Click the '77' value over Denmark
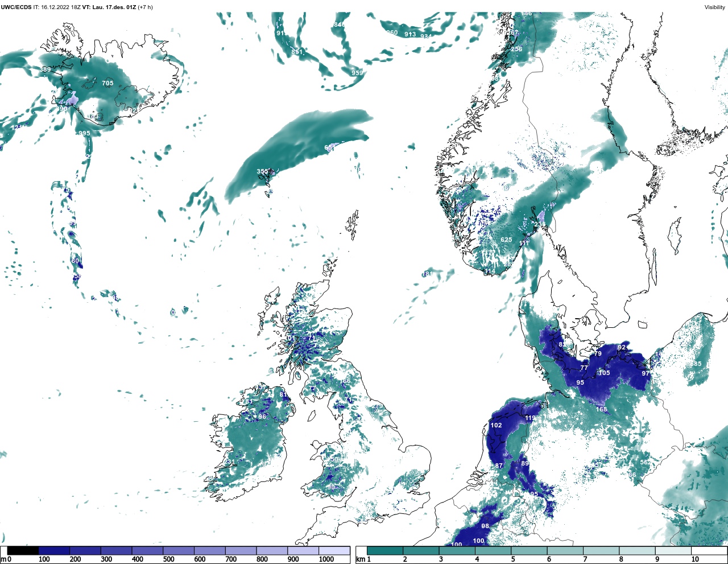This screenshot has height=564, width=728. [x=584, y=368]
